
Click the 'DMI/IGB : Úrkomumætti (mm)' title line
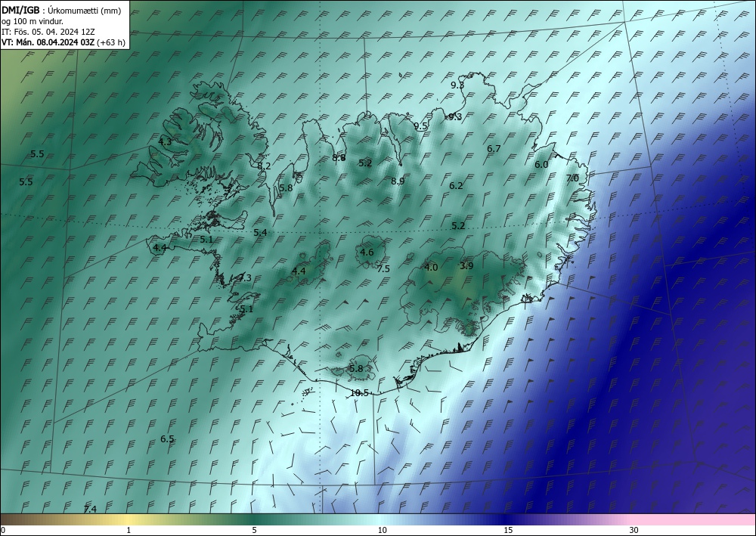[x=61, y=11]
